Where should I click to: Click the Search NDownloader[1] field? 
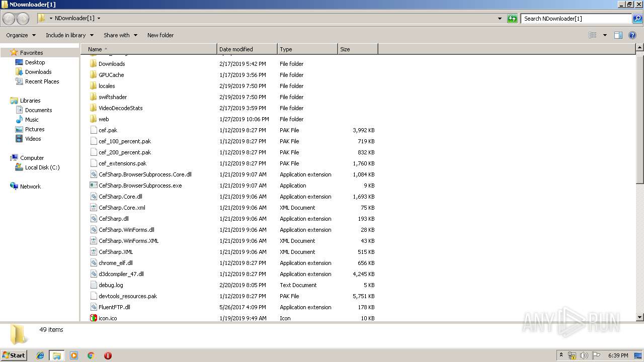click(x=577, y=19)
